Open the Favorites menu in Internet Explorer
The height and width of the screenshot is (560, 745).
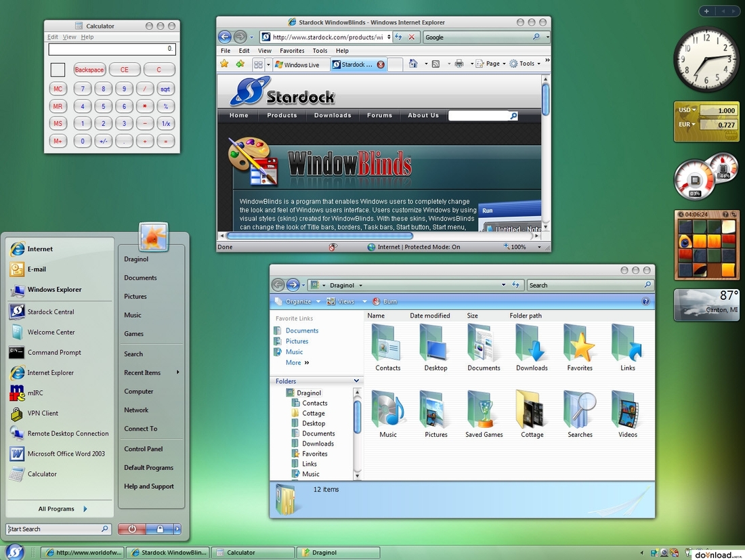(292, 50)
